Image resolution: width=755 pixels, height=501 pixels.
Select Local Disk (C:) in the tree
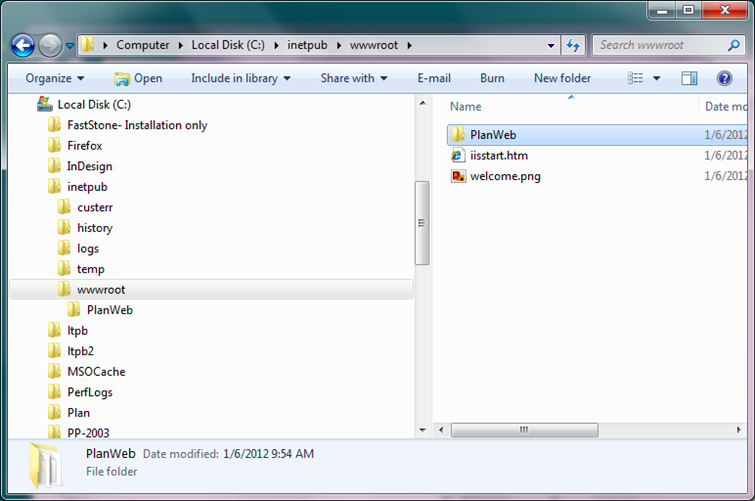(94, 105)
